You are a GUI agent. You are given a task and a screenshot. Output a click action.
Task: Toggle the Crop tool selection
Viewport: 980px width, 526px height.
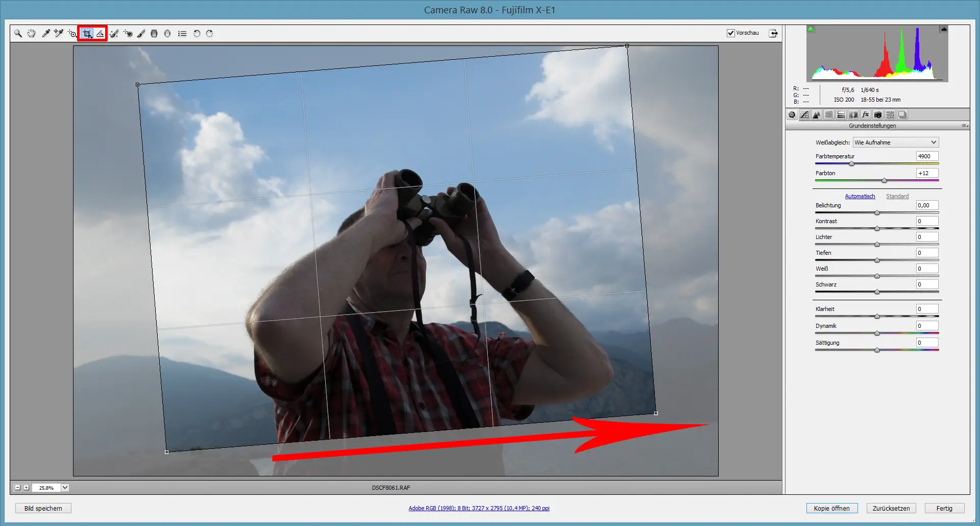[87, 33]
